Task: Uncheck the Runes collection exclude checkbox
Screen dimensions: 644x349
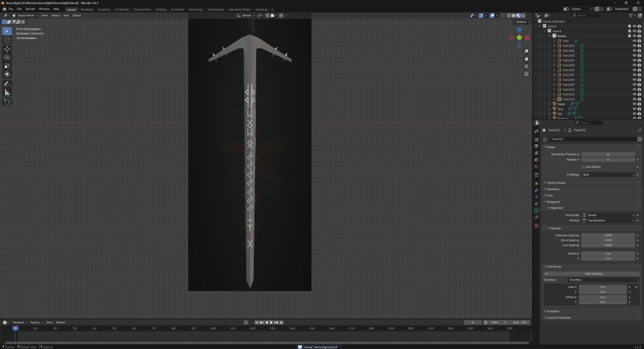Action: pyautogui.click(x=629, y=36)
